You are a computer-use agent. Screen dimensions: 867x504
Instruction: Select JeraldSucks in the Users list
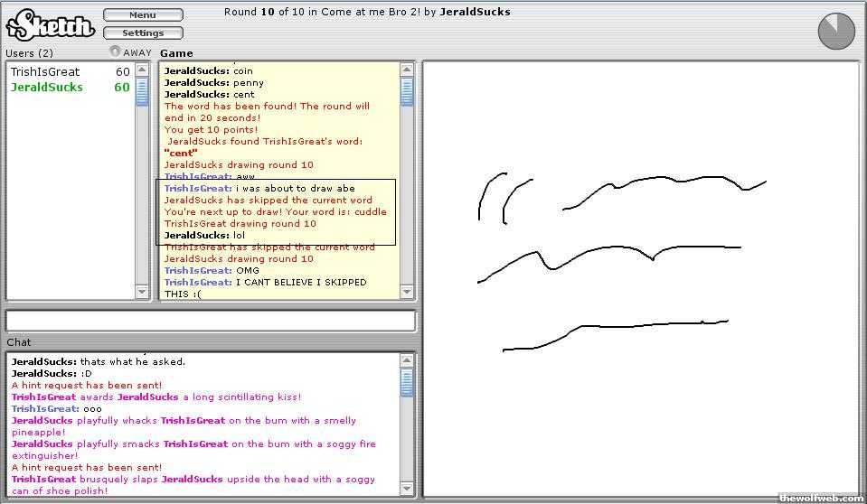tap(47, 88)
